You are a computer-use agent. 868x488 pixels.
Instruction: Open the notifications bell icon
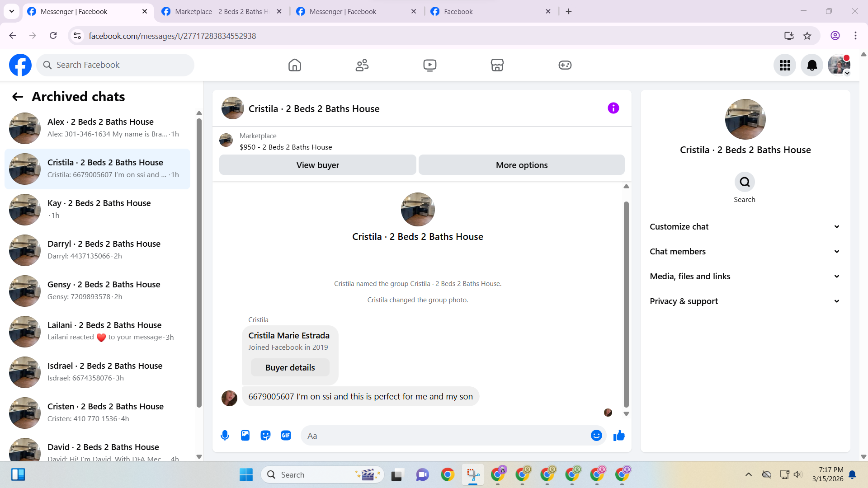click(812, 65)
